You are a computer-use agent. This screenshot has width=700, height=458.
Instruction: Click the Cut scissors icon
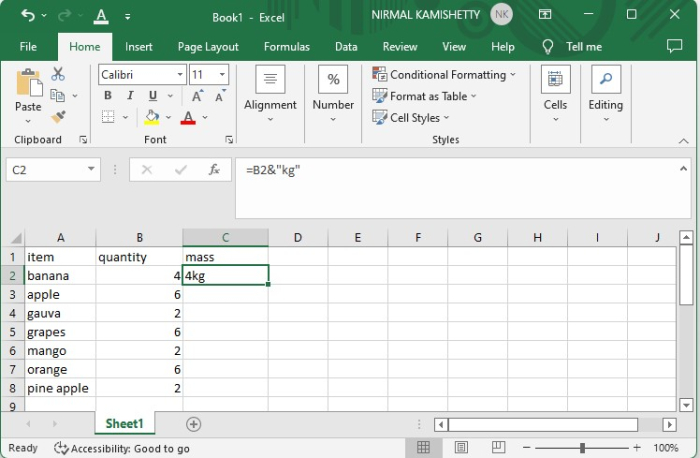point(58,74)
